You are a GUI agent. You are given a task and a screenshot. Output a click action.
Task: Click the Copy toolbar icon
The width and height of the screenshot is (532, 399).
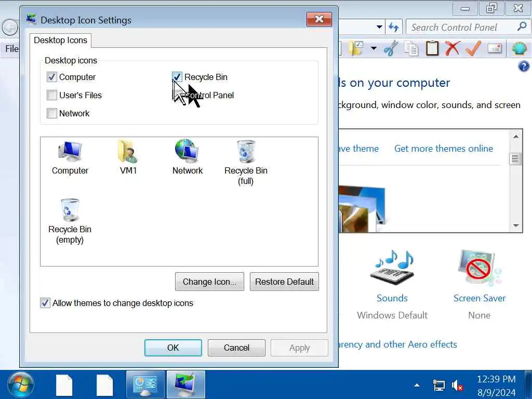[411, 48]
